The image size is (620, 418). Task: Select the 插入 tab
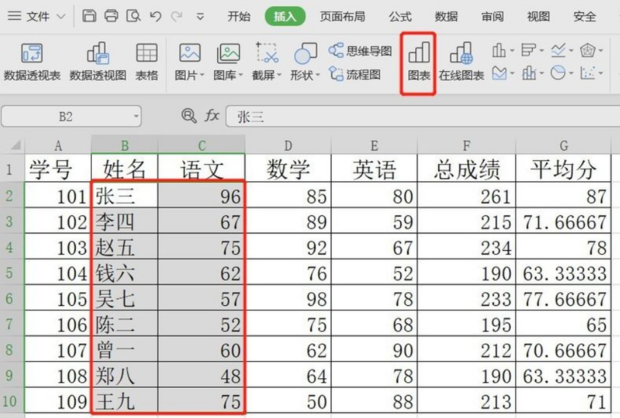(x=285, y=16)
